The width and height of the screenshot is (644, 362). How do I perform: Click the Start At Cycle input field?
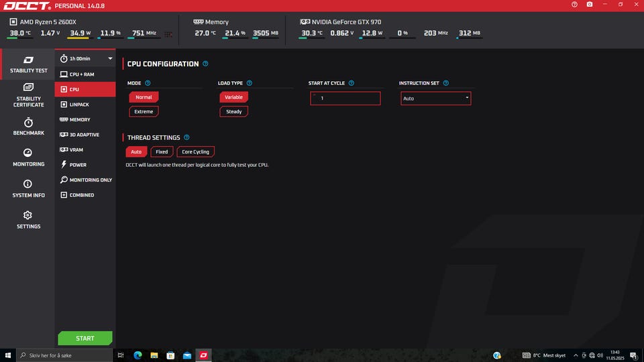(x=345, y=99)
